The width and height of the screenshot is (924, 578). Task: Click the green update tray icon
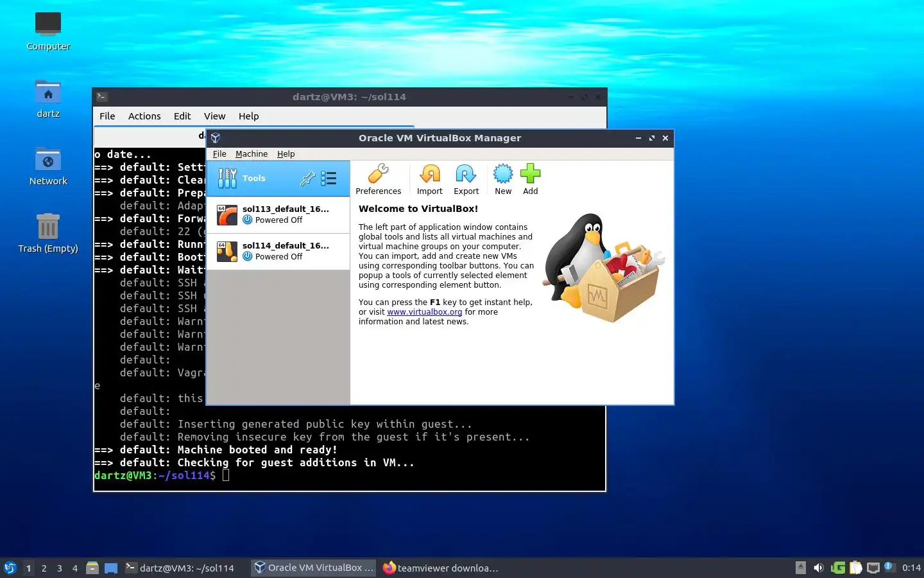837,568
